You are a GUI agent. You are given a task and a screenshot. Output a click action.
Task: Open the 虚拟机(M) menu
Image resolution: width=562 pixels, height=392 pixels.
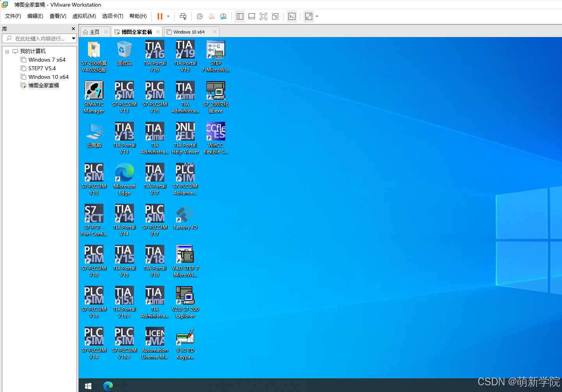coord(84,16)
